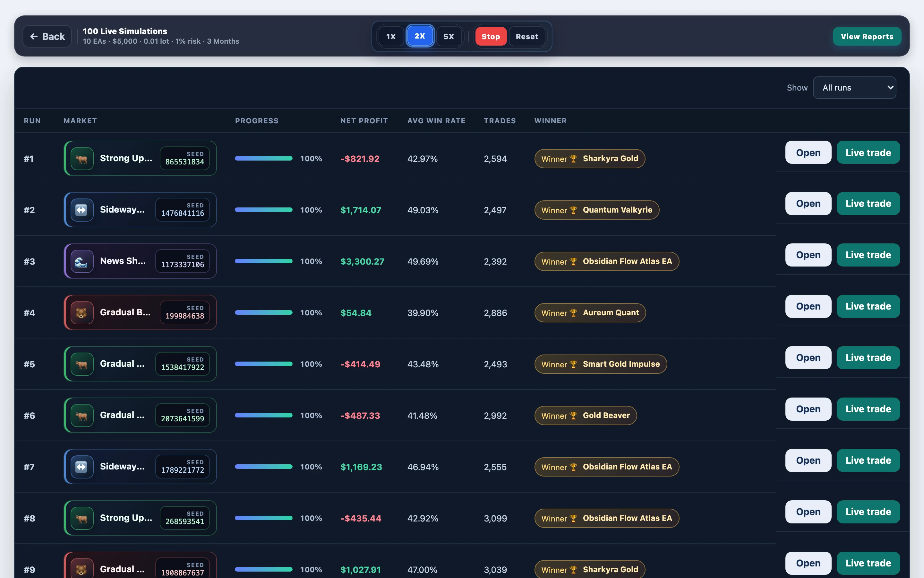This screenshot has height=578, width=924.
Task: Reset the simulations
Action: [527, 36]
